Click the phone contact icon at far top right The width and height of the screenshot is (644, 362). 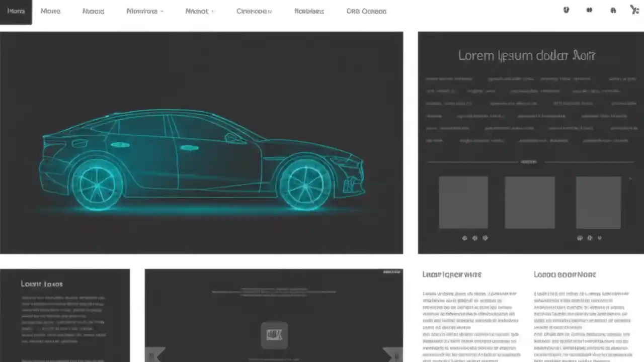(x=635, y=10)
